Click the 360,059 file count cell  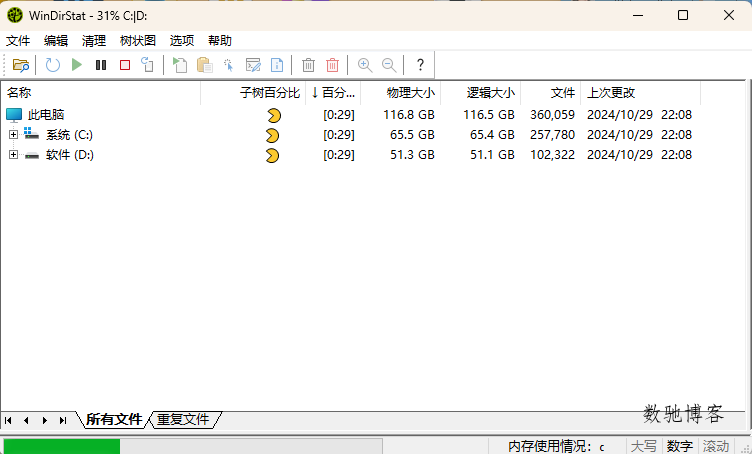point(552,115)
